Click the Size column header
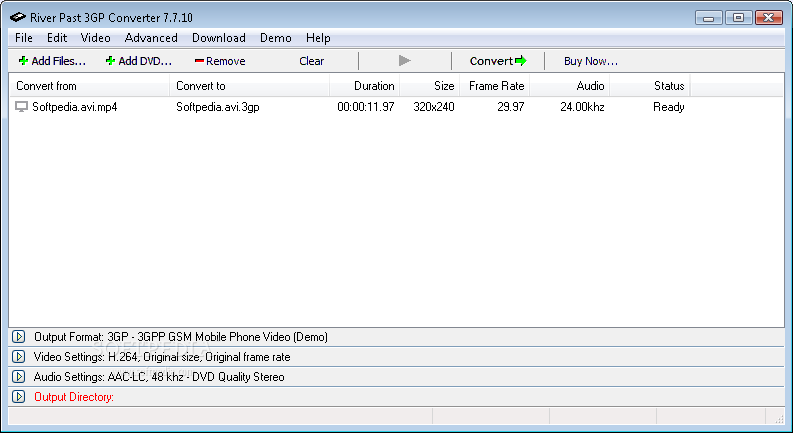This screenshot has width=793, height=433. tap(430, 86)
